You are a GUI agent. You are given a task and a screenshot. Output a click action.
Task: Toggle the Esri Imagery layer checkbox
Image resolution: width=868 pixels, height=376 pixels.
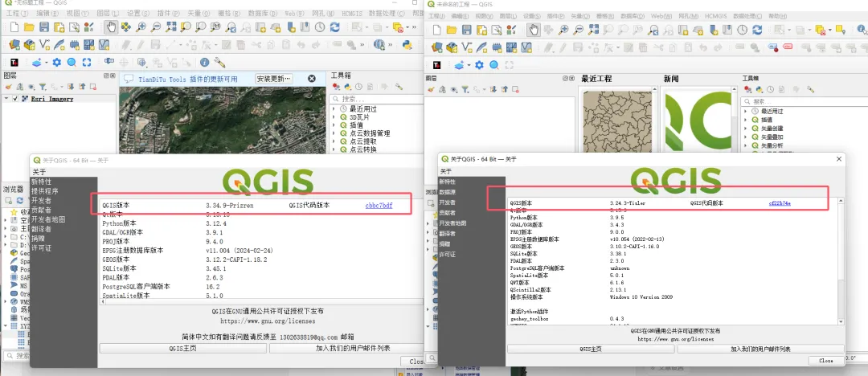(15, 99)
